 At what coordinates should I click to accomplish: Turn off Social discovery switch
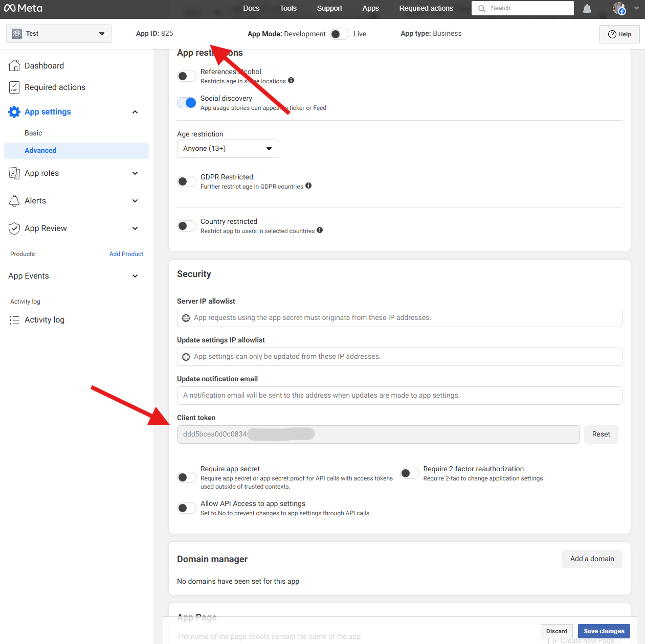point(187,103)
